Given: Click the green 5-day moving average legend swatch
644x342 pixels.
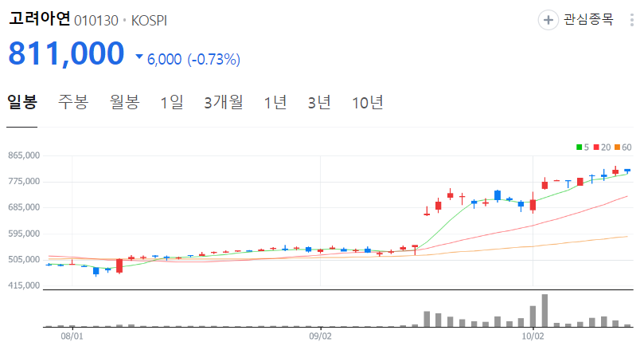Looking at the screenshot, I should point(579,147).
